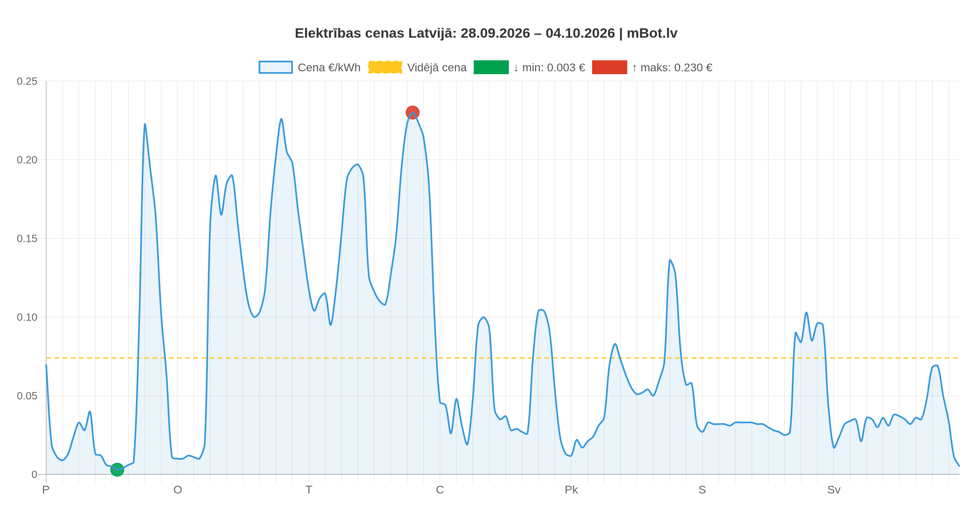Click the Pk day label on axis
The width and height of the screenshot is (980, 514).
click(571, 490)
